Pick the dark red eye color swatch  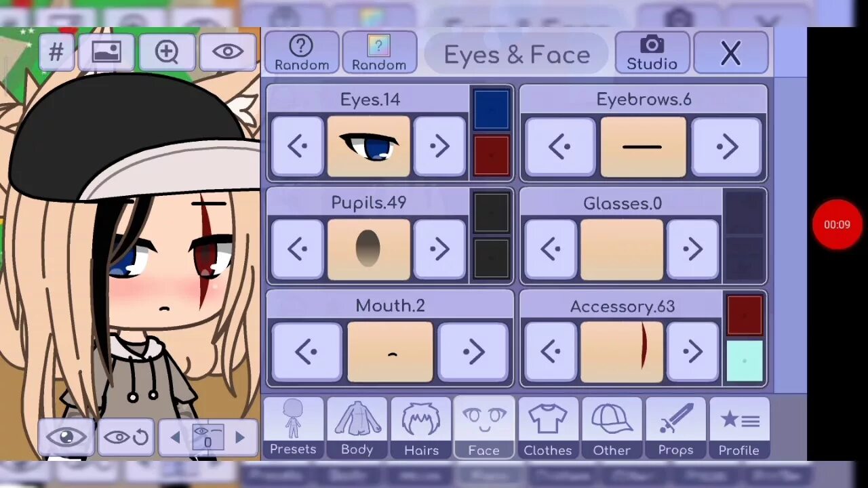(491, 156)
